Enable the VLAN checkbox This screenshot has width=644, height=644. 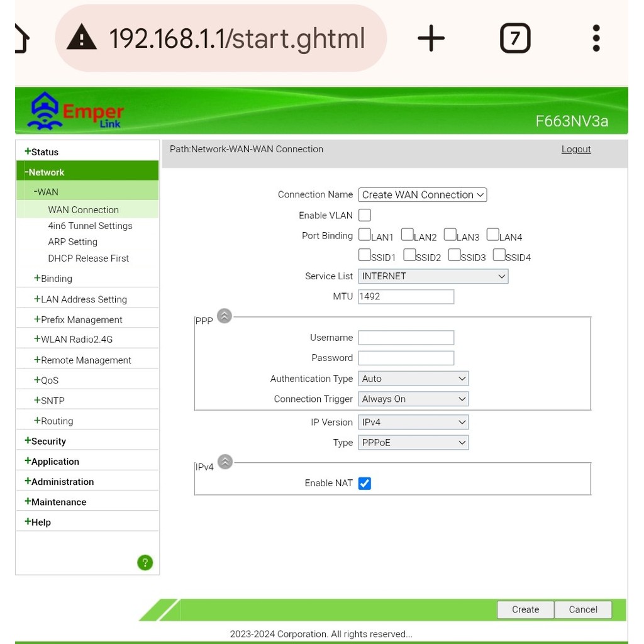(365, 215)
